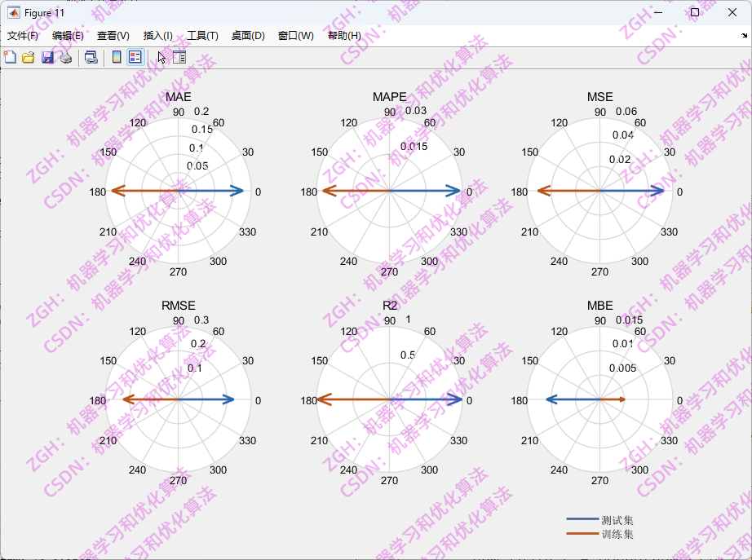Select the short orange arrow in the MBE plot
This screenshot has width=752, height=560.
coord(613,399)
